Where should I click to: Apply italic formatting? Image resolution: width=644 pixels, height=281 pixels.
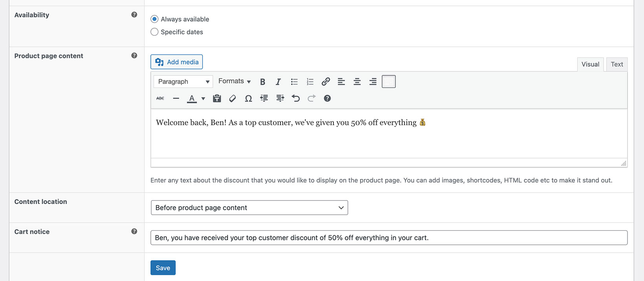point(278,82)
